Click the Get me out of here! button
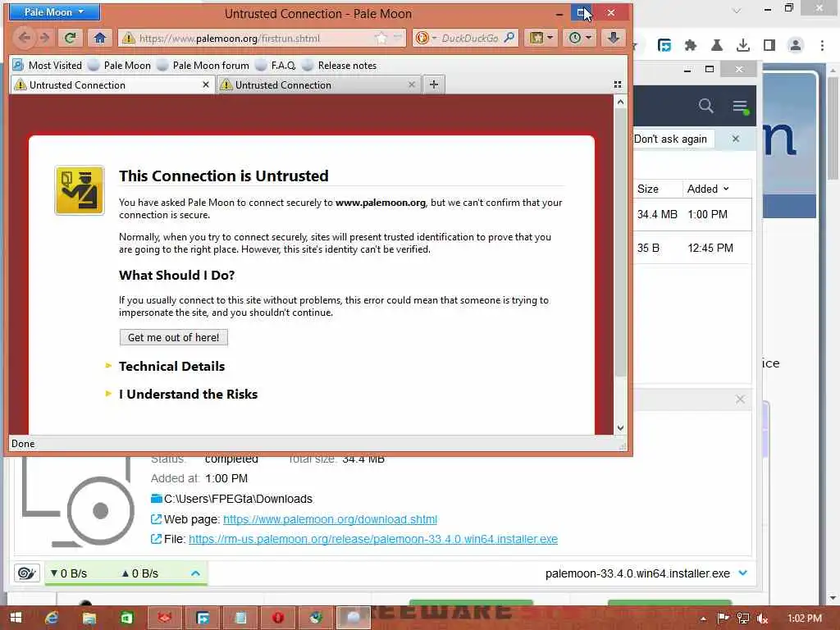This screenshot has width=840, height=630. (174, 337)
